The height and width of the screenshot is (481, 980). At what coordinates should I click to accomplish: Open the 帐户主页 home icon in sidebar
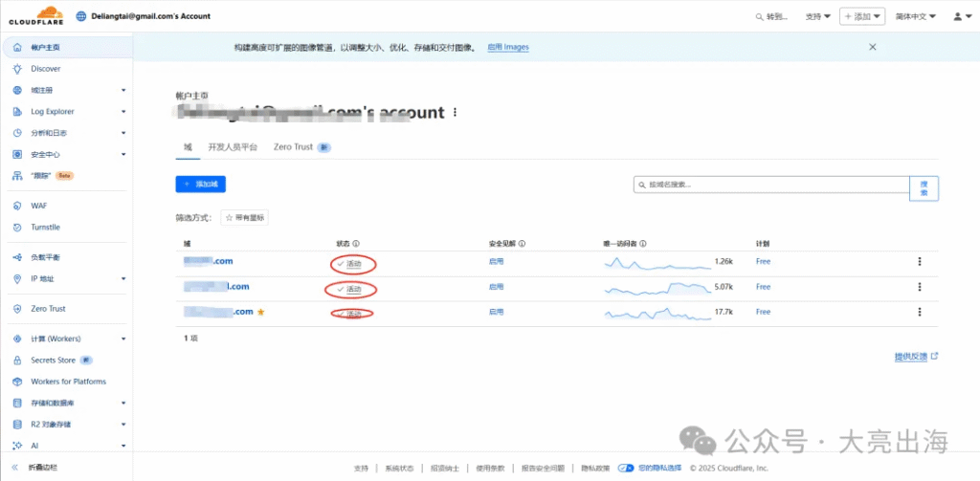pos(17,48)
